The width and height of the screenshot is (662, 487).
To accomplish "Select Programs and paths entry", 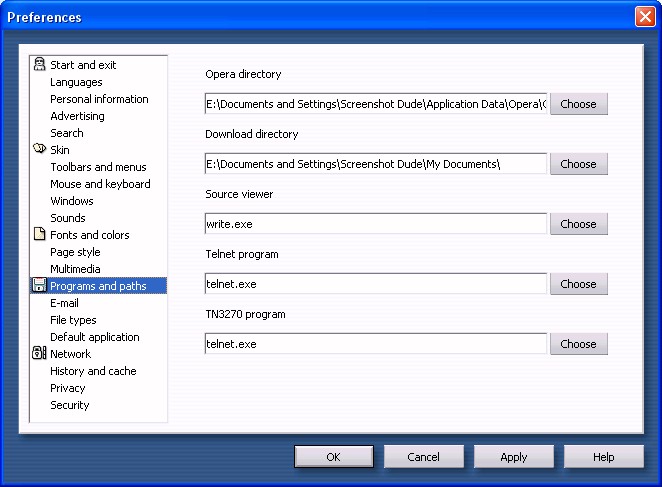I will [x=98, y=286].
